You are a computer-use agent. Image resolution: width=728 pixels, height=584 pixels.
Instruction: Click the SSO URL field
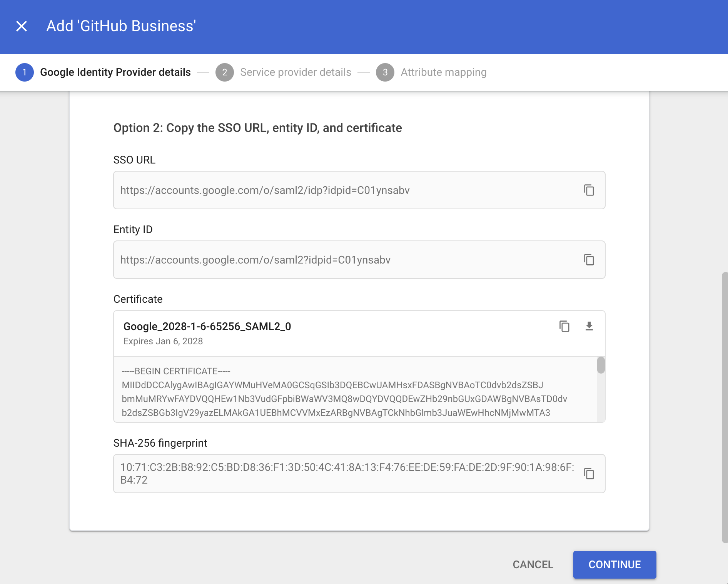359,190
